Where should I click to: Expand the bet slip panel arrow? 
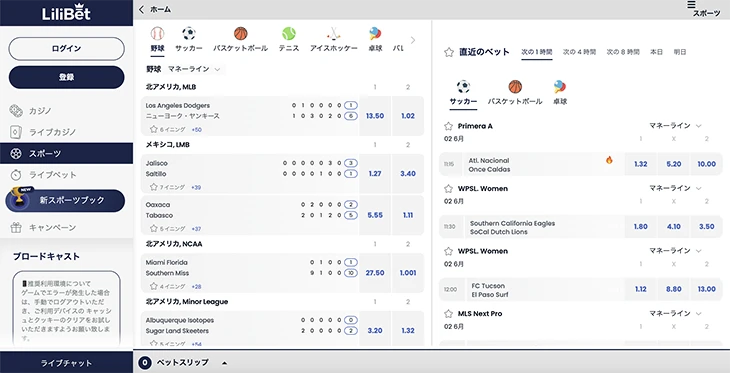[x=224, y=363]
